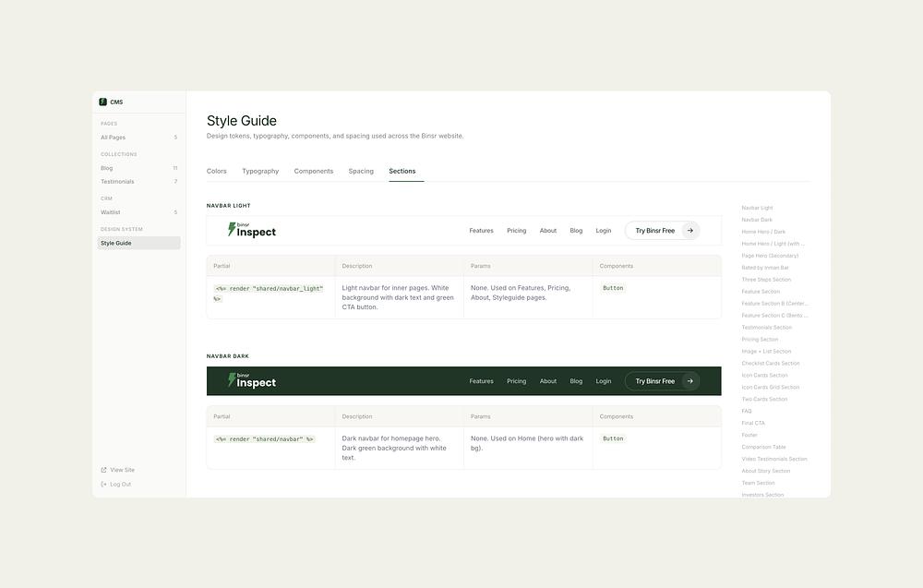Open the Testimonials collection
923x588 pixels.
[x=139, y=181]
